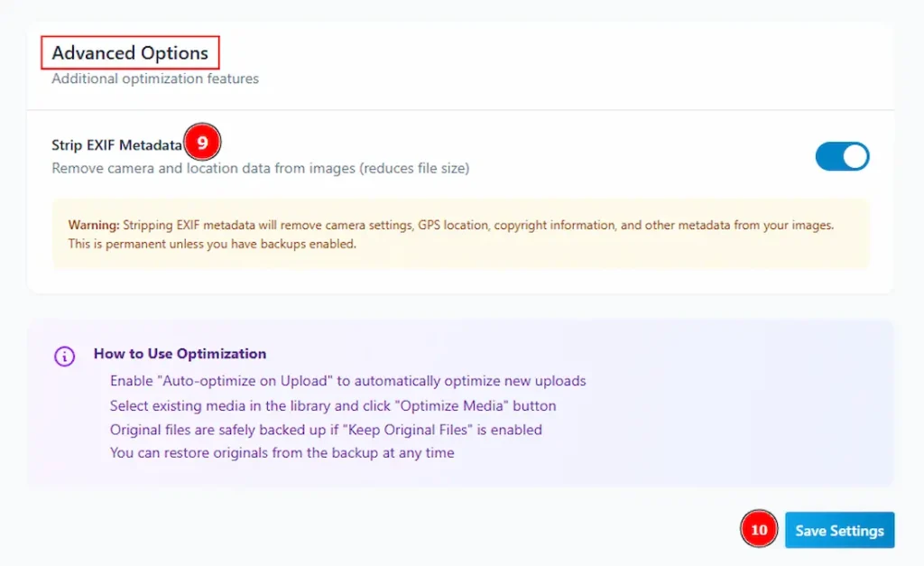Click the 'Remove camera and location data' description

coord(260,168)
